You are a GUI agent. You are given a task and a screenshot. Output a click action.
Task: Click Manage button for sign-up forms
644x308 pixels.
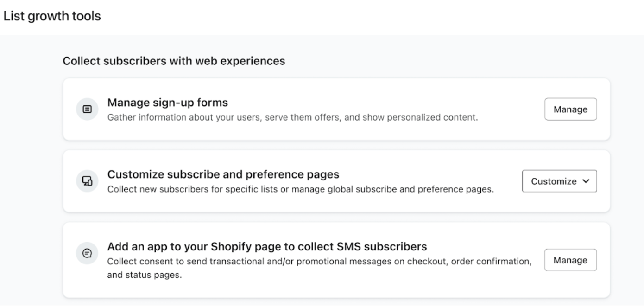coord(570,109)
